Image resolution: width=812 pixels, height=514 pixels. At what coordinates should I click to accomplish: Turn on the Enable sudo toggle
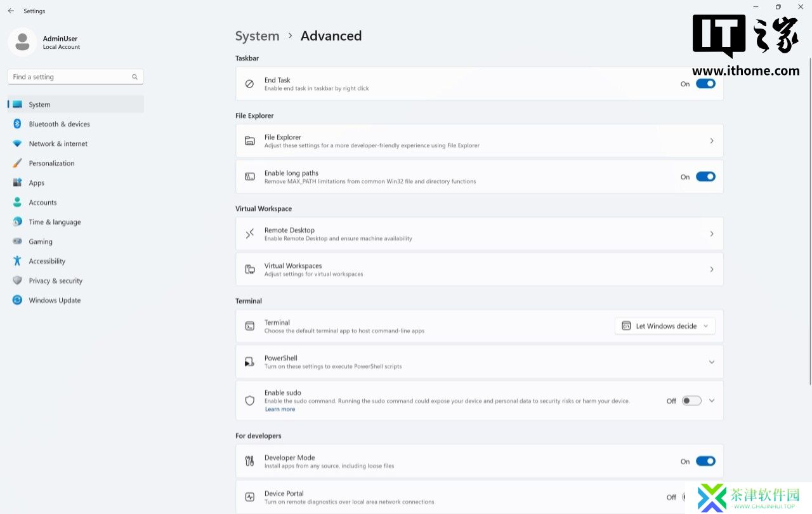691,400
